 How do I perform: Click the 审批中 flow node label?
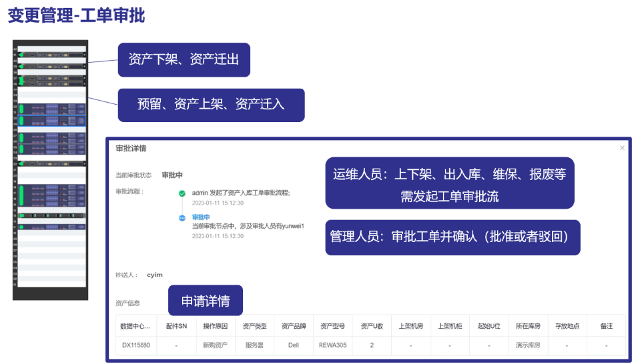pyautogui.click(x=201, y=217)
